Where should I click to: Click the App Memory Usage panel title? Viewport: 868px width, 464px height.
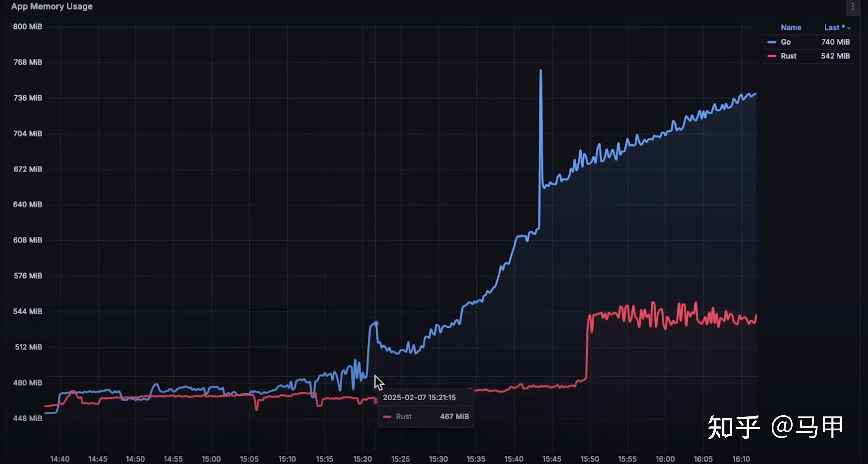52,6
